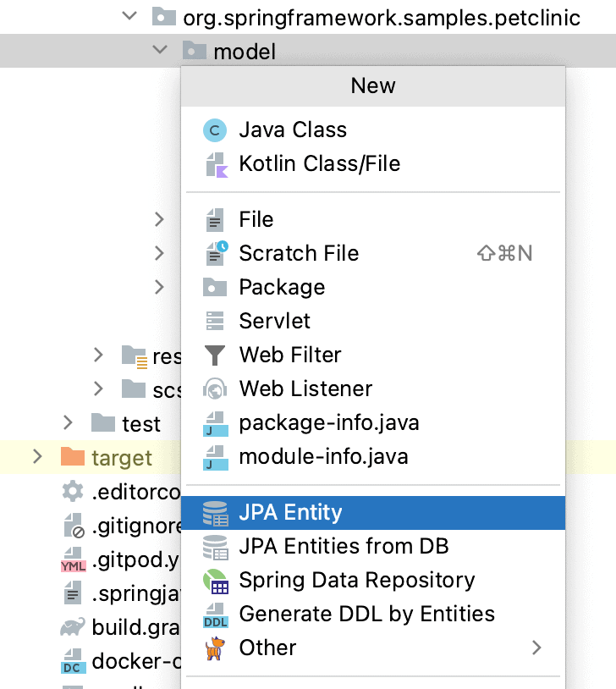Click the Web Listener icon

click(x=215, y=389)
